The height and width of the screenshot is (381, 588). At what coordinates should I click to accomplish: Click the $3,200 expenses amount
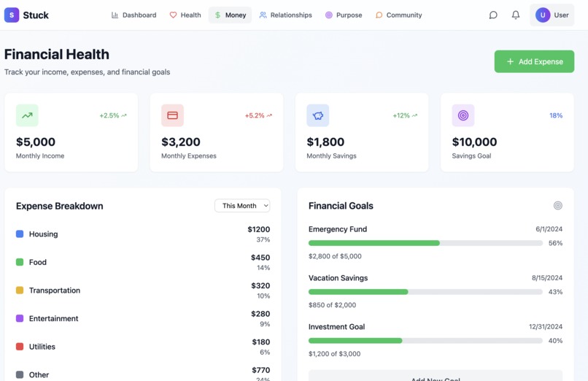coord(181,142)
